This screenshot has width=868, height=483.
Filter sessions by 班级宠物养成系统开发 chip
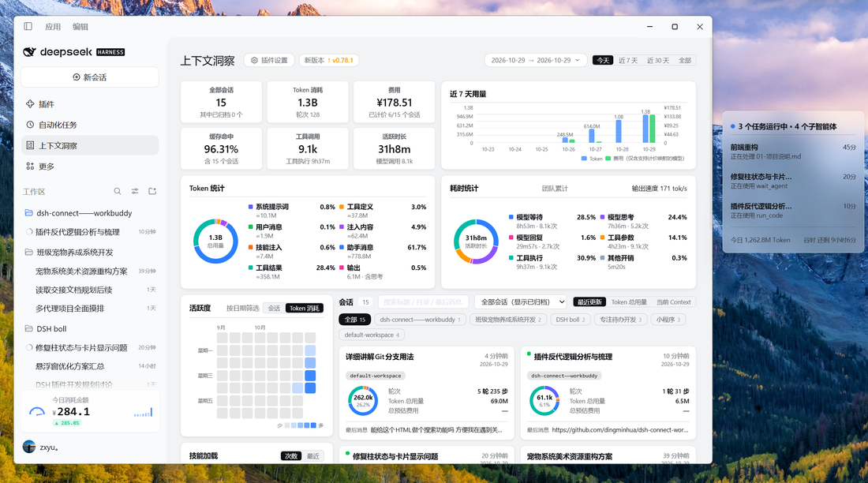(x=508, y=319)
